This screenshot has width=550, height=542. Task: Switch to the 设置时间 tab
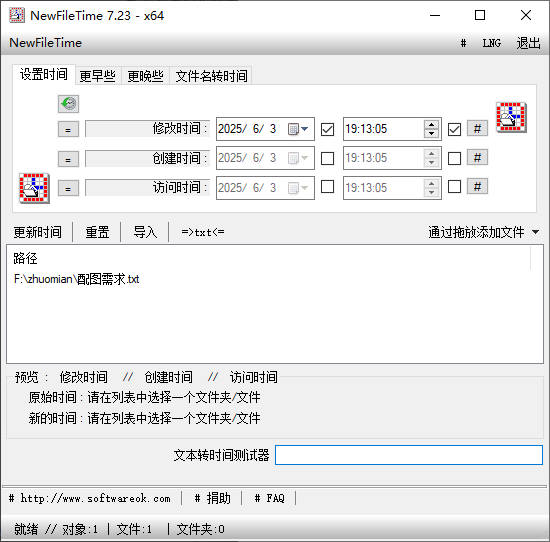tap(44, 75)
